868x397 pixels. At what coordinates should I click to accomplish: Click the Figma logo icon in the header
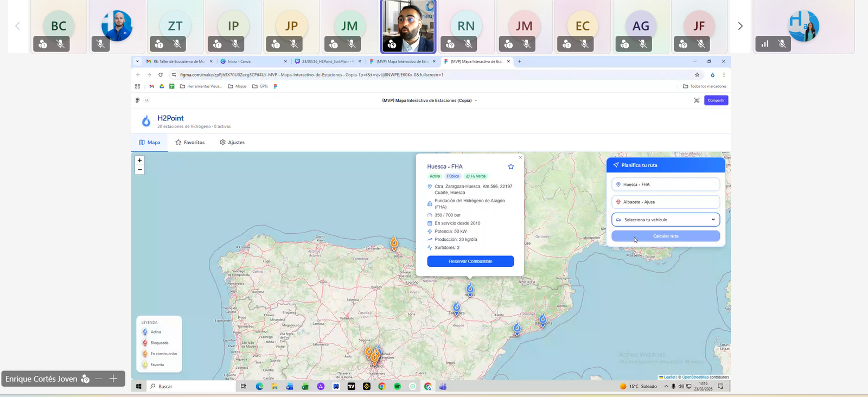137,100
